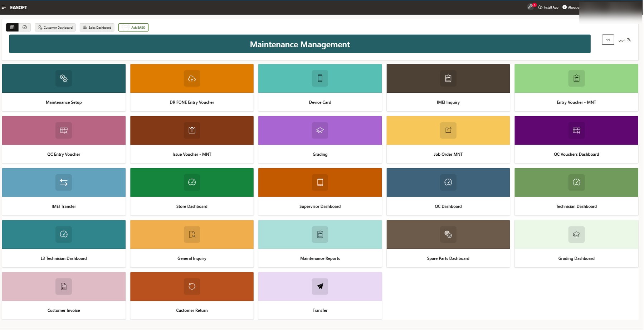Open the Technician Dashboard gauge icon
644x330 pixels.
(576, 182)
